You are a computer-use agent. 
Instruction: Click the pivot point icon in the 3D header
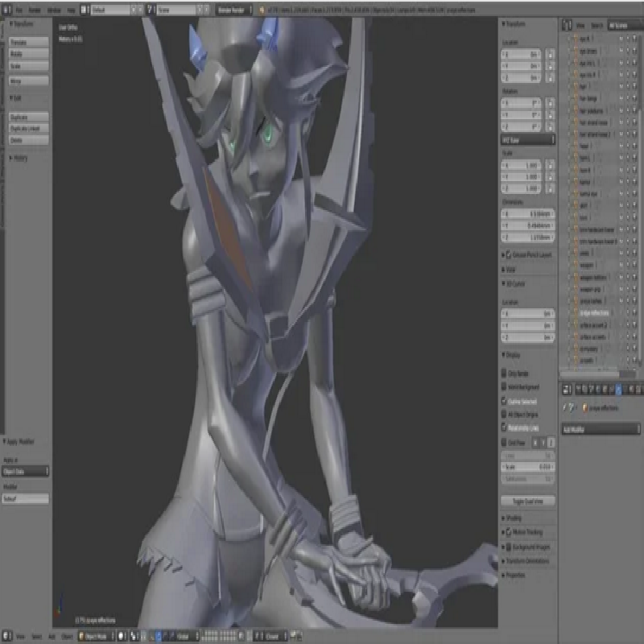[x=134, y=636]
